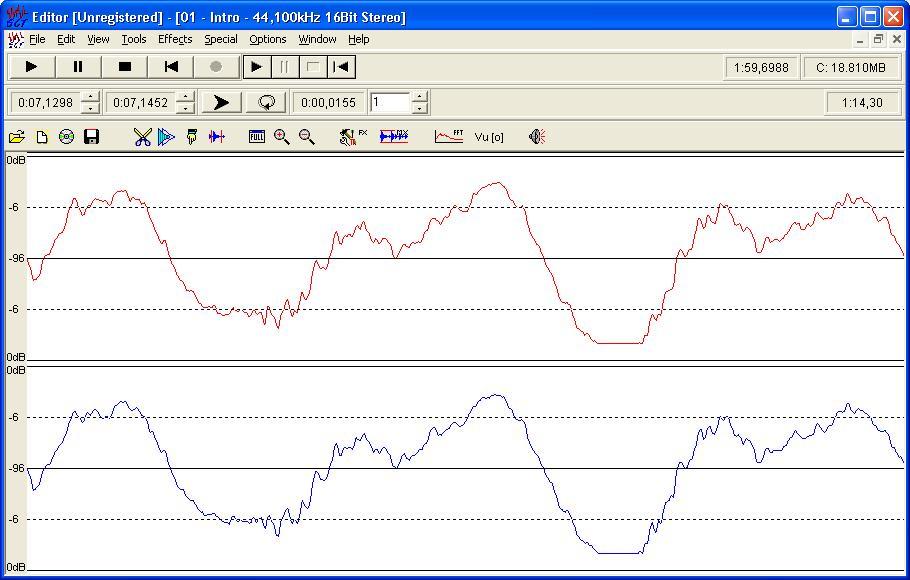Increase the loop count value above 1
This screenshot has height=580, width=910.
pos(420,98)
